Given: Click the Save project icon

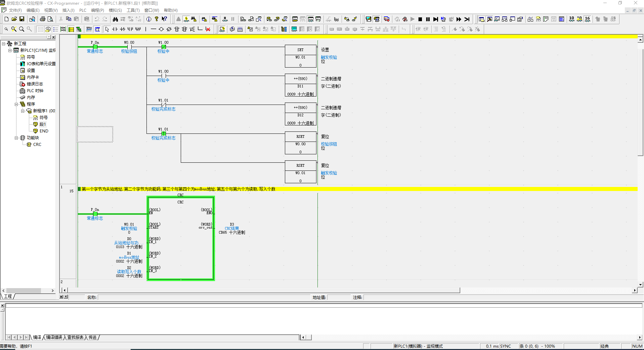Looking at the screenshot, I should [x=22, y=19].
